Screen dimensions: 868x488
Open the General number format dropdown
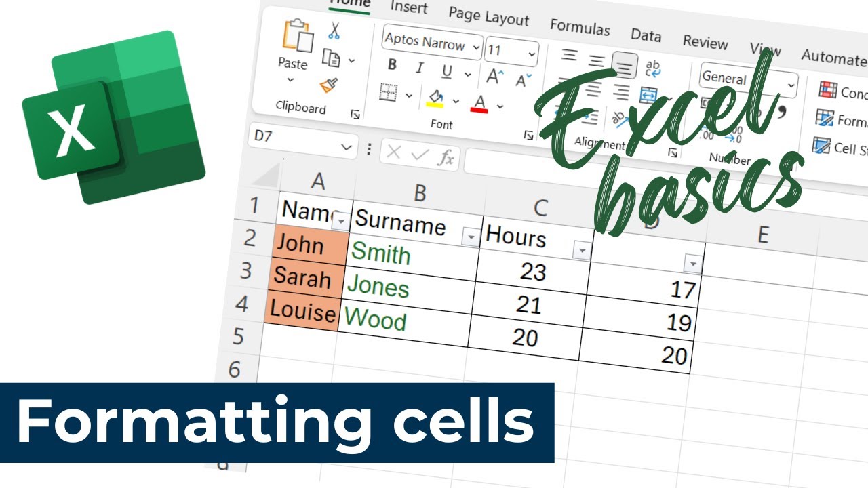tap(791, 85)
